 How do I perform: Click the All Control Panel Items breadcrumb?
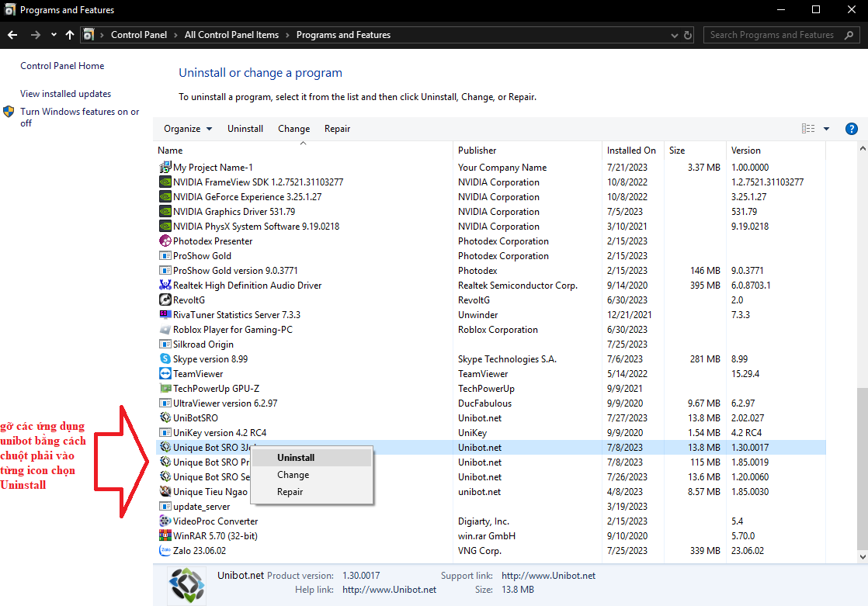point(231,35)
